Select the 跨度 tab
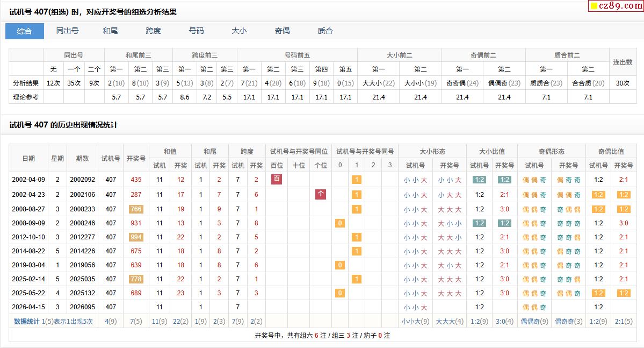644x348 pixels. point(153,31)
